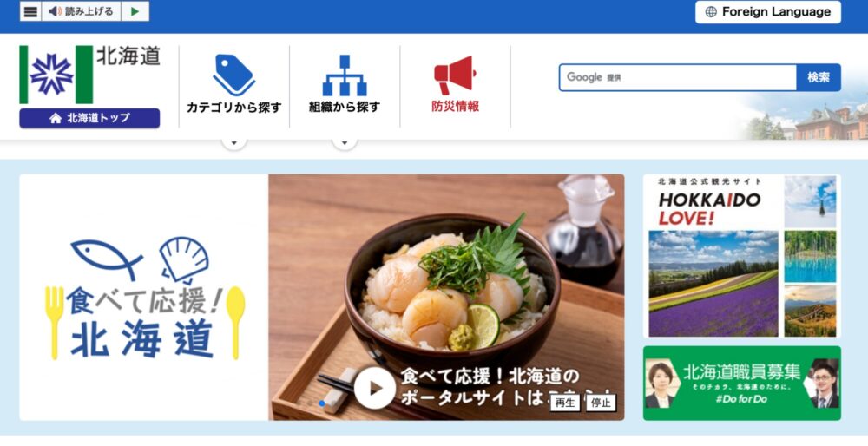The image size is (868, 446).
Task: Go to 北海道トップ home button
Action: [89, 118]
